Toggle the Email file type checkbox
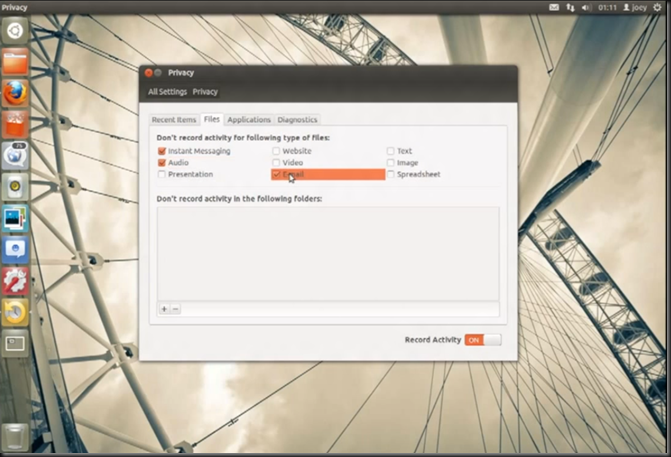Screen dimensions: 671x457 point(276,174)
